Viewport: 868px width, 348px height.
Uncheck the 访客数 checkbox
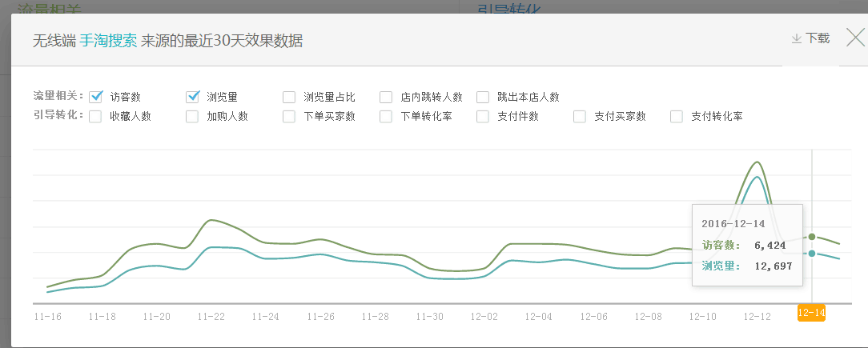pyautogui.click(x=96, y=97)
